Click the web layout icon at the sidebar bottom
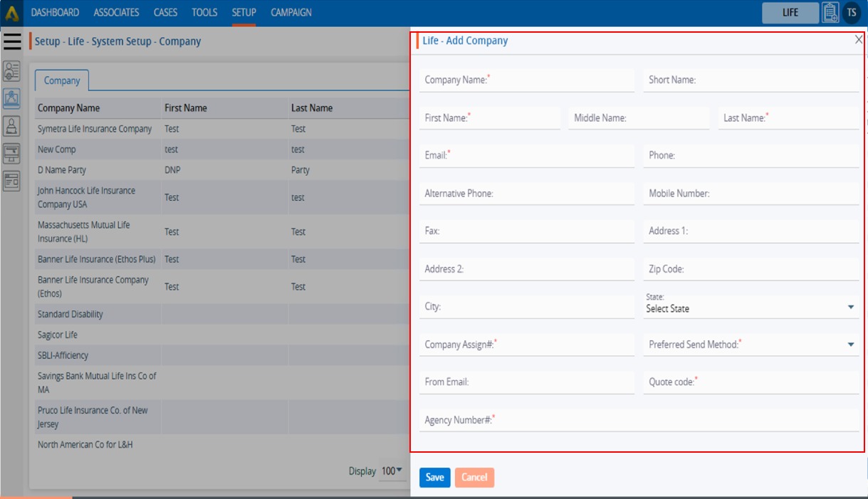 (x=11, y=181)
